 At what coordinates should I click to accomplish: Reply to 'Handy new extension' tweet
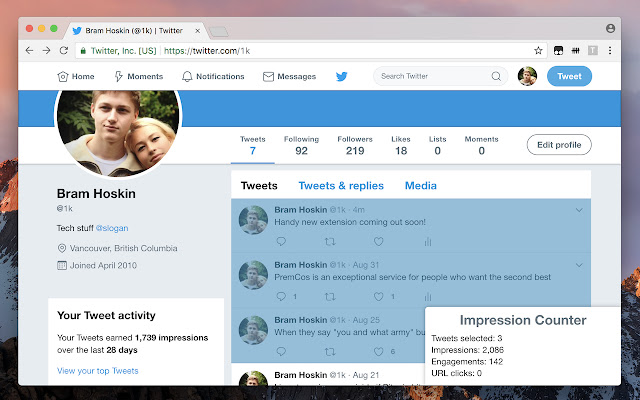[281, 241]
